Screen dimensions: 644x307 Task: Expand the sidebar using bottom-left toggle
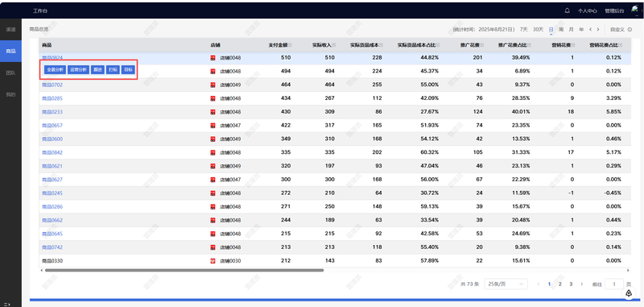click(x=6, y=304)
